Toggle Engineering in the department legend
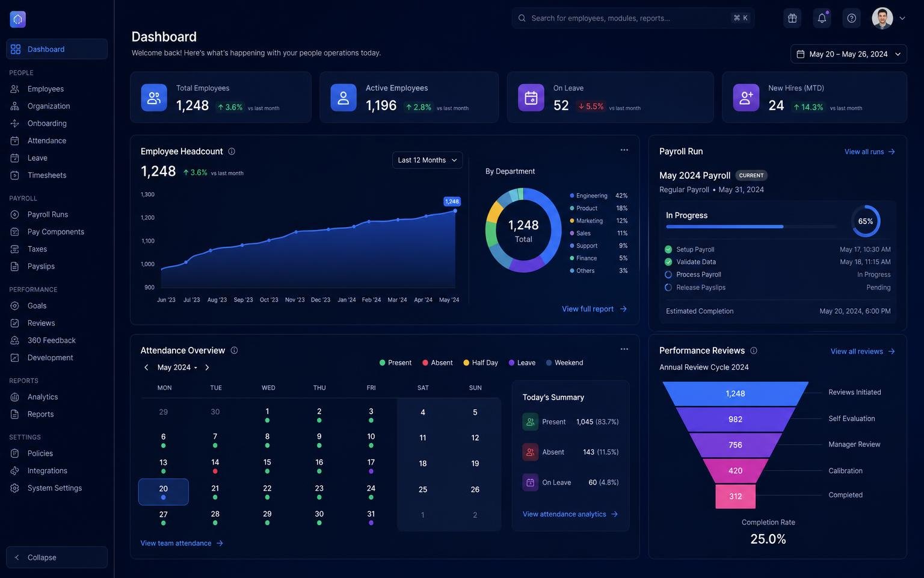 coord(599,196)
